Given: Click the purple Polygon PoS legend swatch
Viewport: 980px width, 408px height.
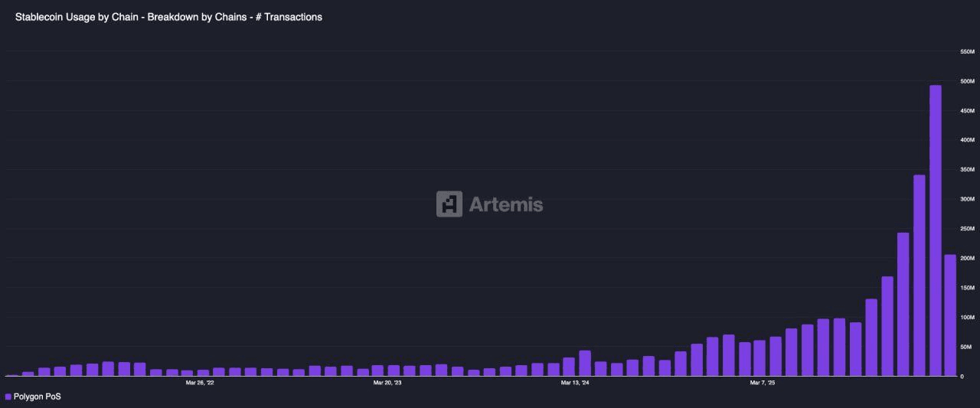Looking at the screenshot, I should pos(8,397).
